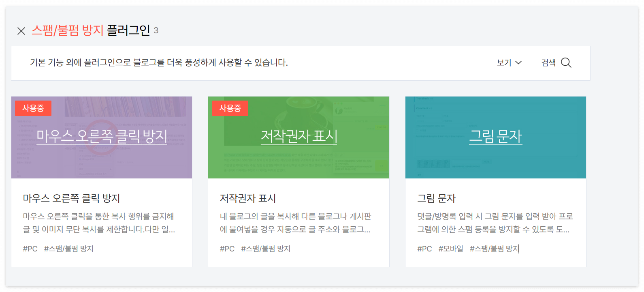The image size is (644, 292).
Task: Select the 그림 문자 card title
Action: (x=436, y=198)
